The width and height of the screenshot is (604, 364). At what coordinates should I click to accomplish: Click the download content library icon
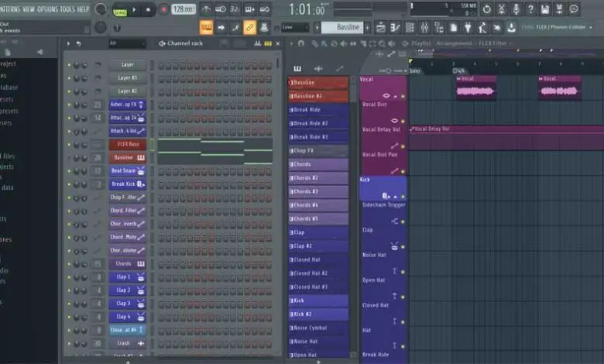pos(511,27)
